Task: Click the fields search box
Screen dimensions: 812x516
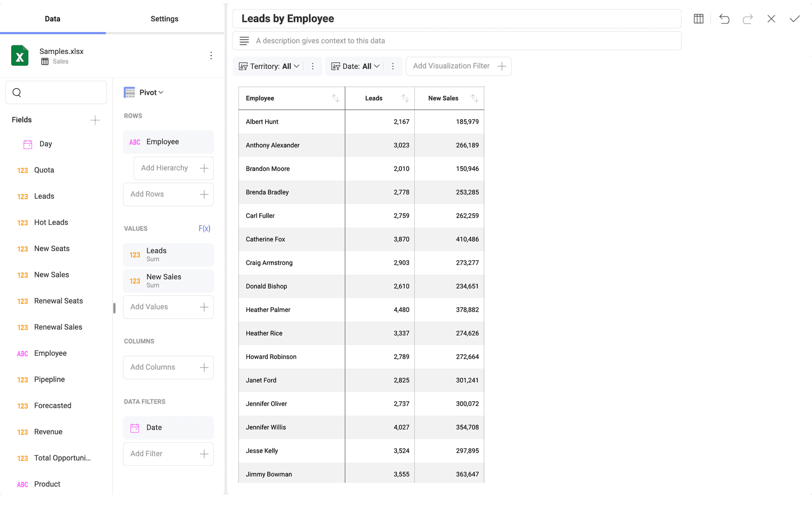Action: click(56, 92)
